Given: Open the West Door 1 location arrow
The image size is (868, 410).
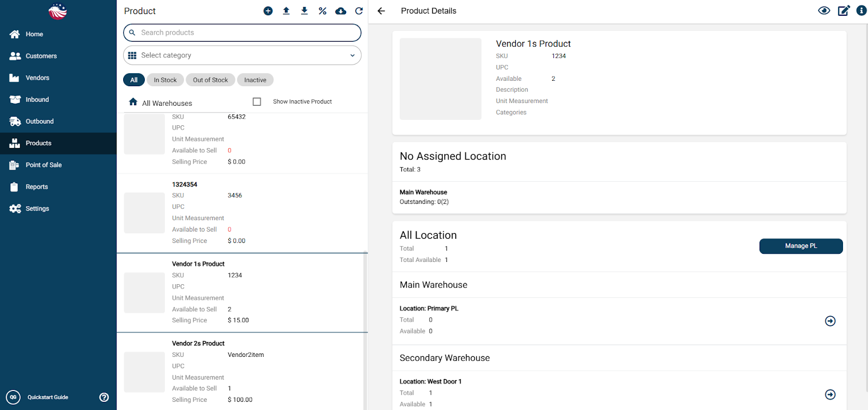Looking at the screenshot, I should point(830,394).
